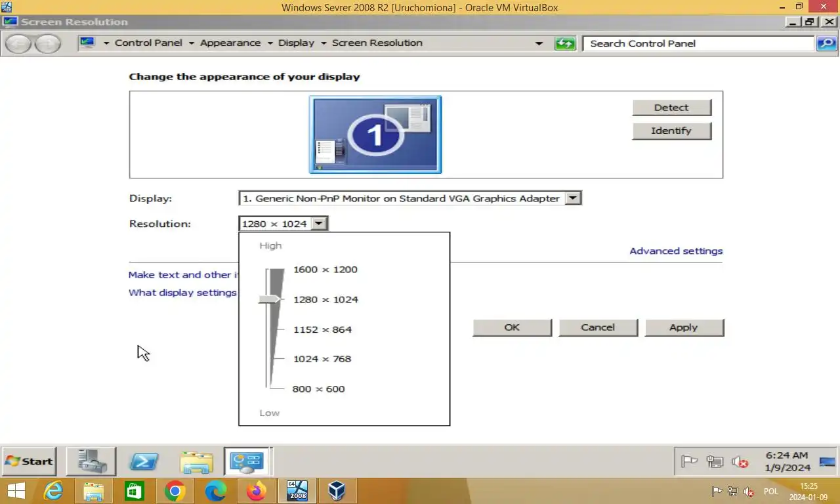Screen dimensions: 840x504
Task: Click the host clock showing 15:25
Action: click(x=808, y=492)
